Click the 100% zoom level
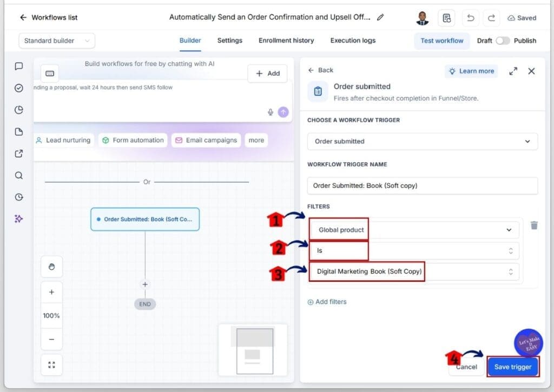The width and height of the screenshot is (554, 392). point(51,316)
